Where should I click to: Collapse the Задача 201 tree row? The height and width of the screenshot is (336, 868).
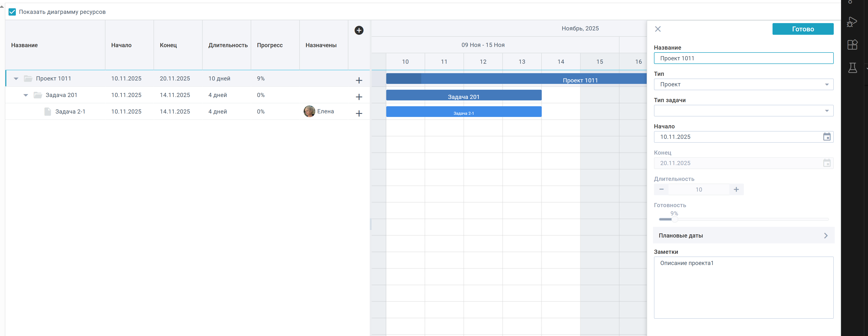click(26, 95)
